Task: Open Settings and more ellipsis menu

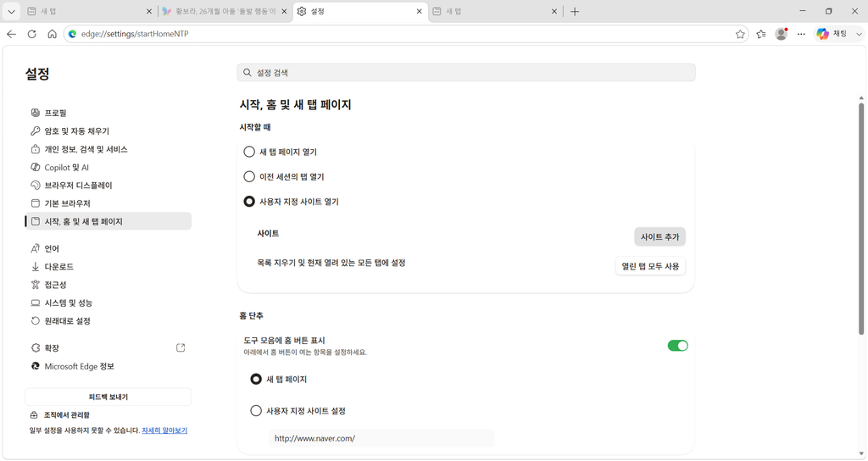Action: pos(801,34)
